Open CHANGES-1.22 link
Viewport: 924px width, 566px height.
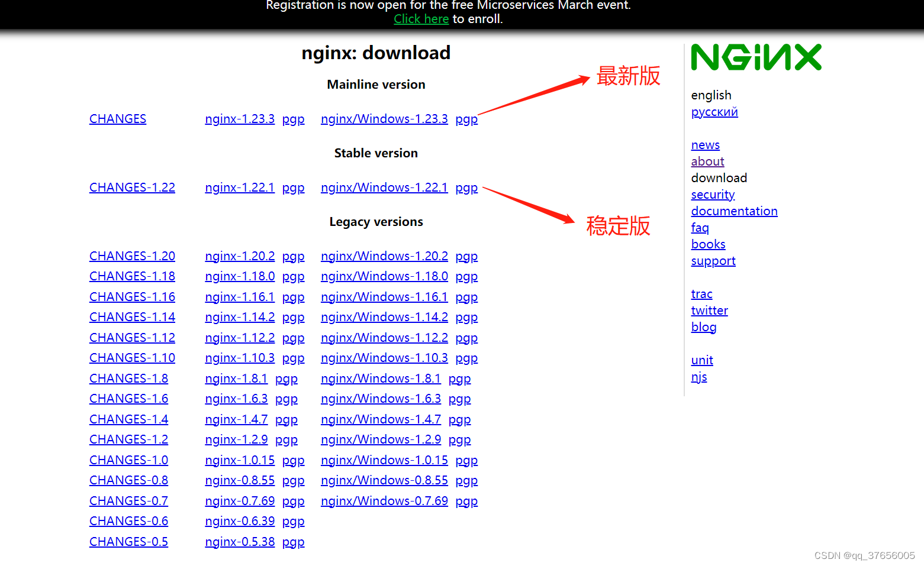click(132, 187)
